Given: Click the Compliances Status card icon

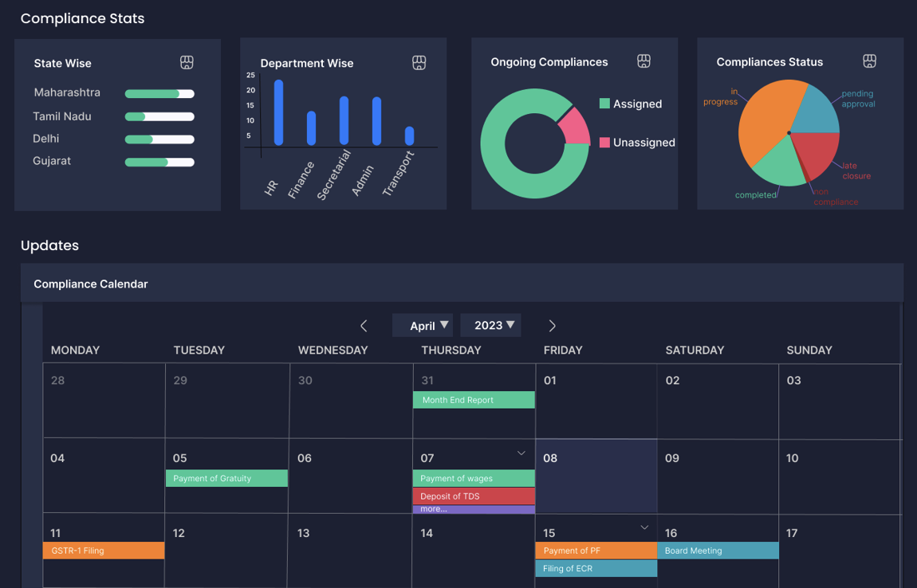Looking at the screenshot, I should pos(869,61).
